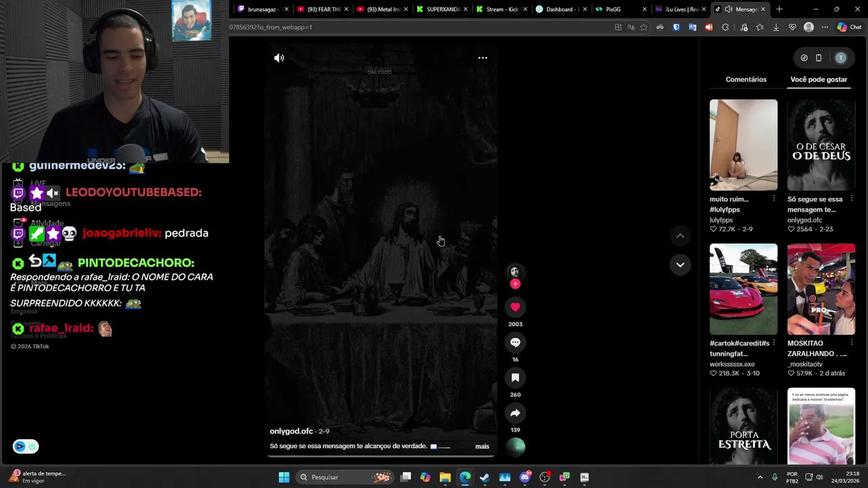Screen dimensions: 868x488
Task: Like the video with the heart icon
Action: (x=515, y=307)
